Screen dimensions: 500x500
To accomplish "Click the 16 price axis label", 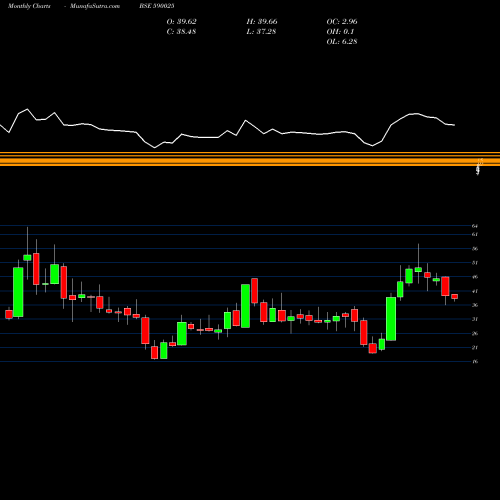I will point(475,361).
